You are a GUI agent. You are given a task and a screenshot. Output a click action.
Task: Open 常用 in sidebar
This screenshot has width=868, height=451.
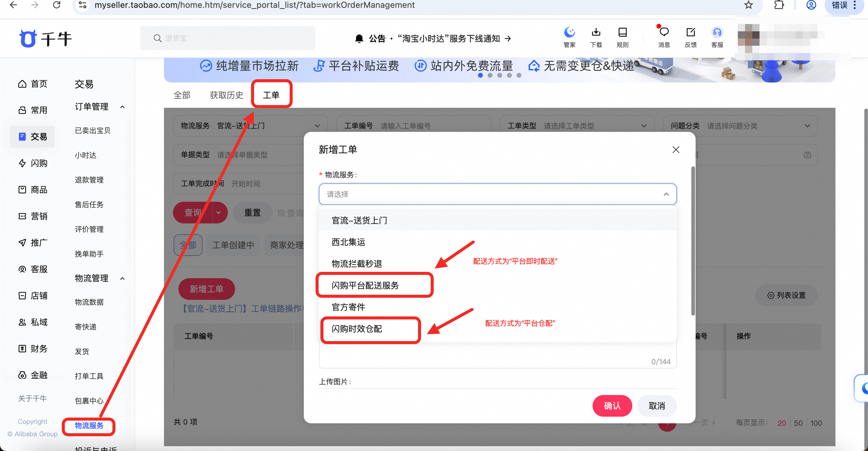(33, 110)
